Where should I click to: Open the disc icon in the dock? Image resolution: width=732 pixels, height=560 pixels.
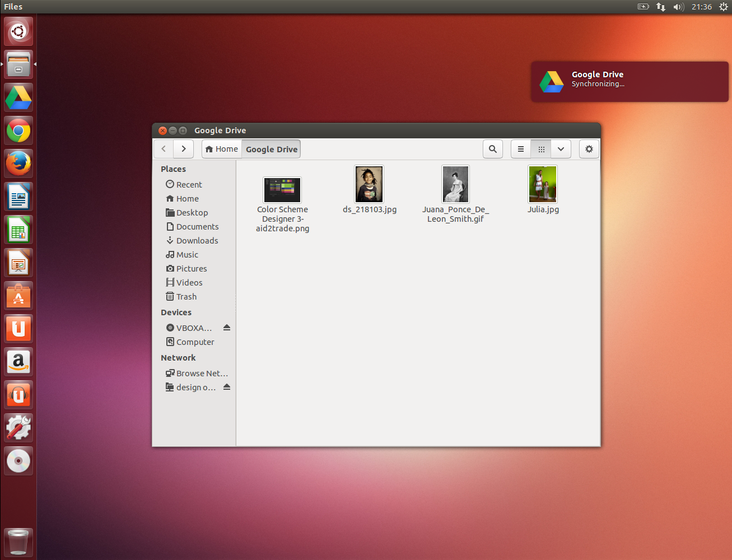pyautogui.click(x=18, y=461)
